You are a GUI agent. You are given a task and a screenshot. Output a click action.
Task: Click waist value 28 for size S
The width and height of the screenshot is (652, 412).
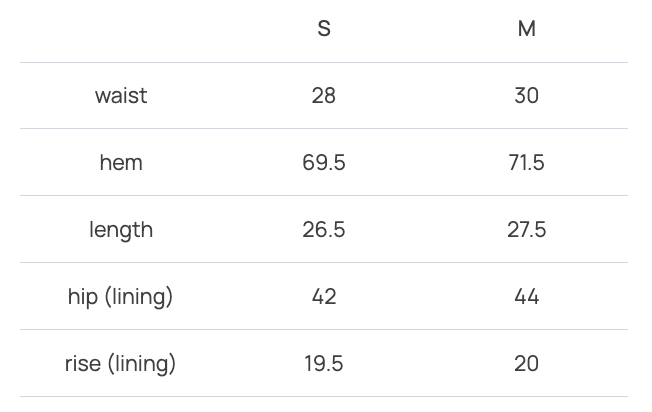click(x=324, y=96)
